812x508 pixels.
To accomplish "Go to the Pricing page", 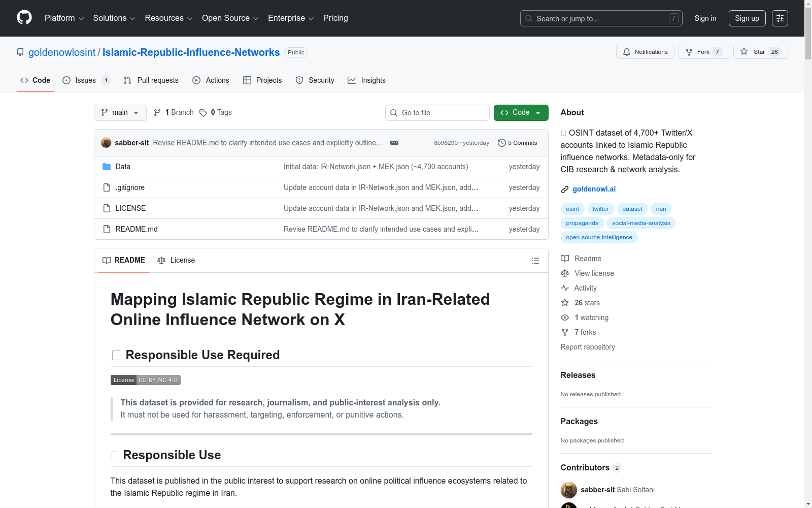I will coord(335,18).
